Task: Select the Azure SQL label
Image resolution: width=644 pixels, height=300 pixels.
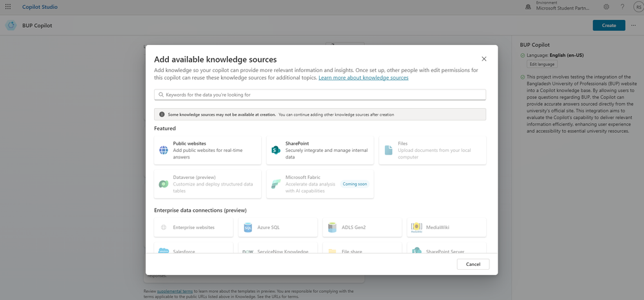Action: pos(269,227)
